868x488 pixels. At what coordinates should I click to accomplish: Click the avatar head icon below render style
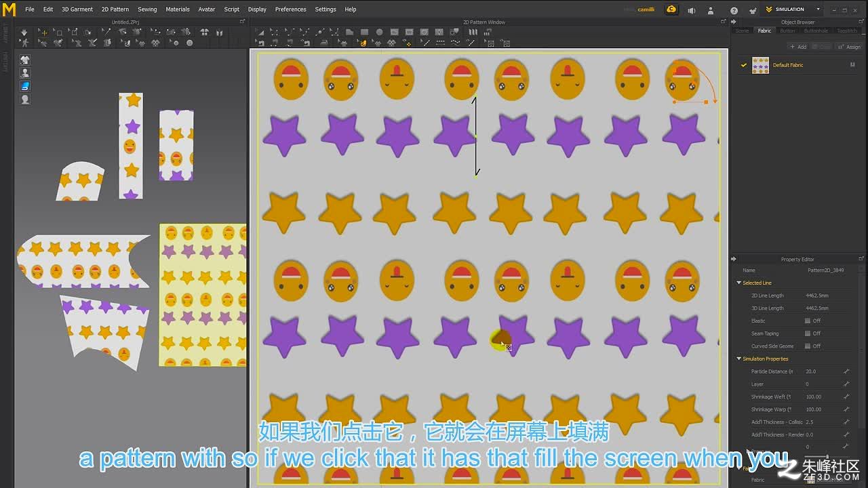[x=25, y=99]
